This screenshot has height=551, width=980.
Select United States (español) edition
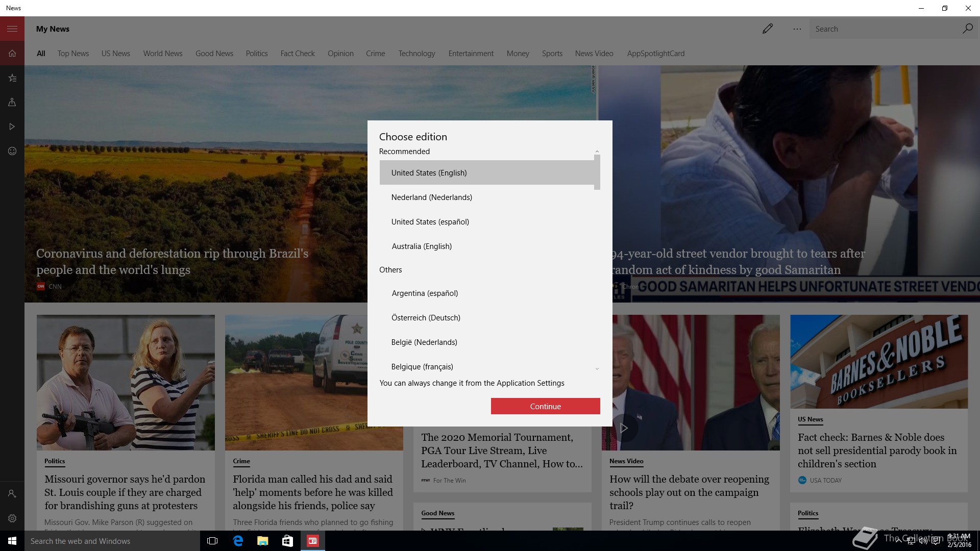487,221
